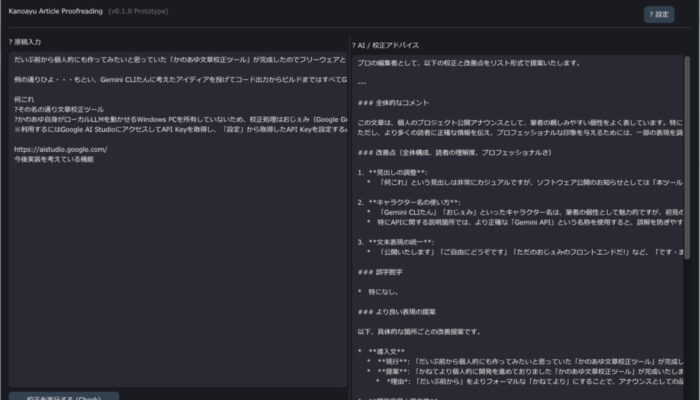The height and width of the screenshot is (400, 700).
Task: Click the *理由* bullet line
Action: pos(529,382)
